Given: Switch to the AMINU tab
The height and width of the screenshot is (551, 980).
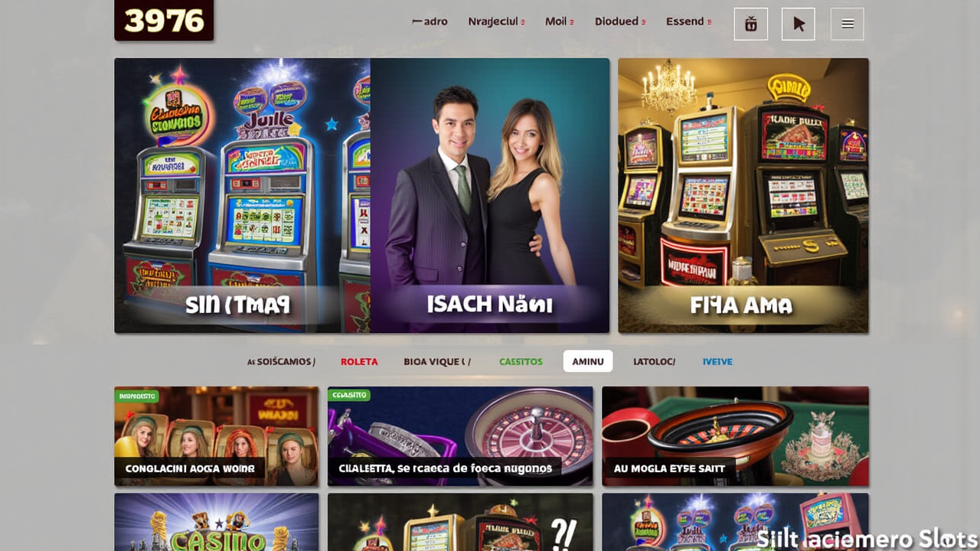Looking at the screenshot, I should point(588,361).
